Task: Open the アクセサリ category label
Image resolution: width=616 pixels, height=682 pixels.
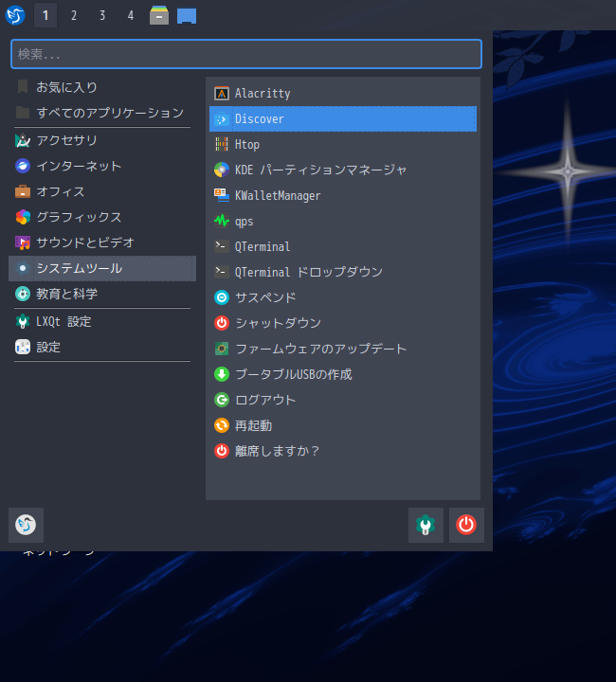Action: (x=66, y=140)
